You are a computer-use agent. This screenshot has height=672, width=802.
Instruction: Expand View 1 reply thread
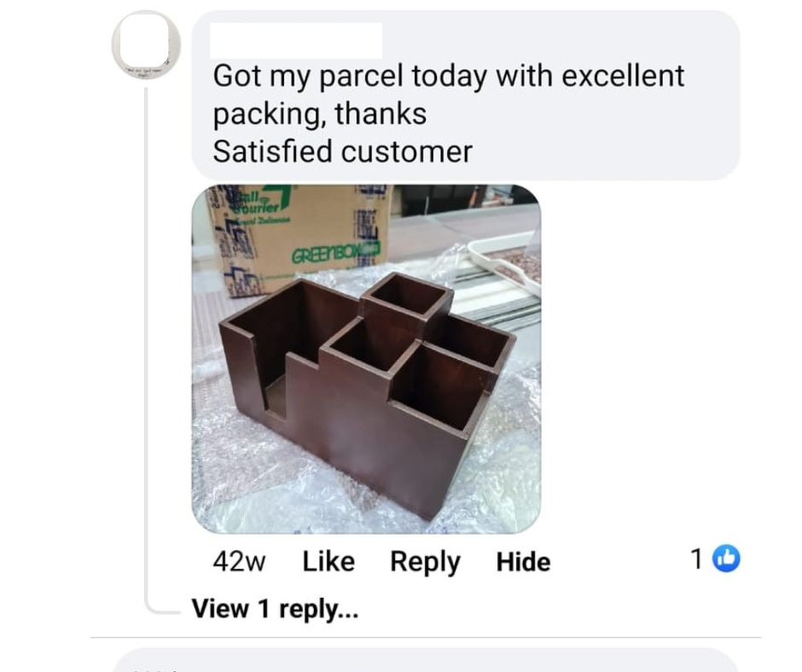(x=276, y=609)
